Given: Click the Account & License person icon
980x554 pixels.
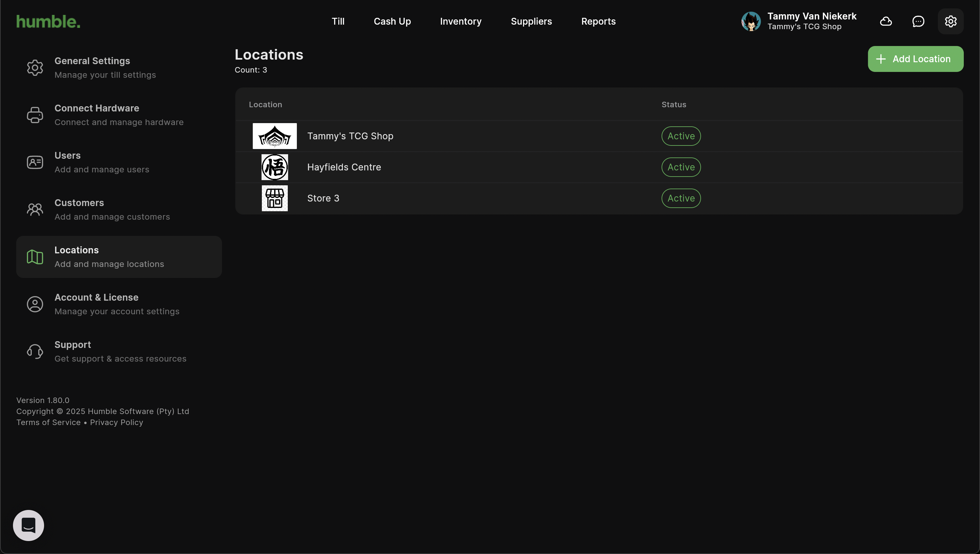Looking at the screenshot, I should [x=35, y=304].
